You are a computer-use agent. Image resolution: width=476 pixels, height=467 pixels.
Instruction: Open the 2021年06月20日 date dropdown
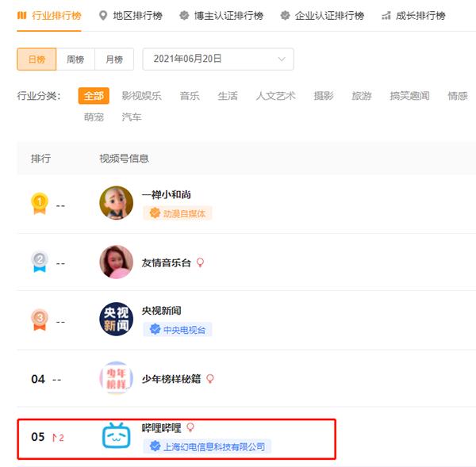point(217,59)
